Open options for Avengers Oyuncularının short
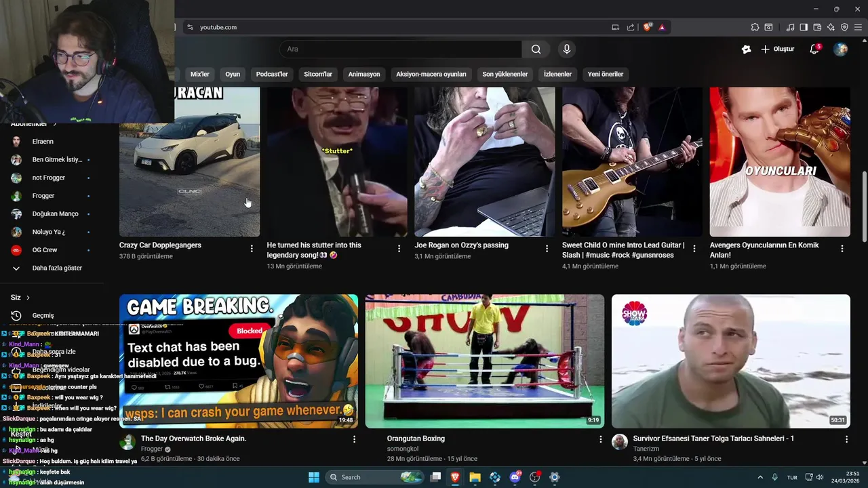The image size is (868, 488). [x=842, y=249]
